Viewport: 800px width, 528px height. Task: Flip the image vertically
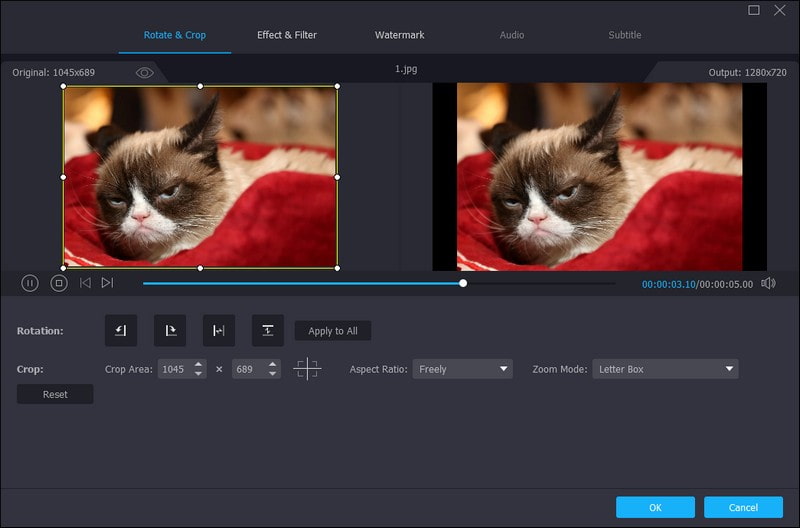click(x=268, y=331)
